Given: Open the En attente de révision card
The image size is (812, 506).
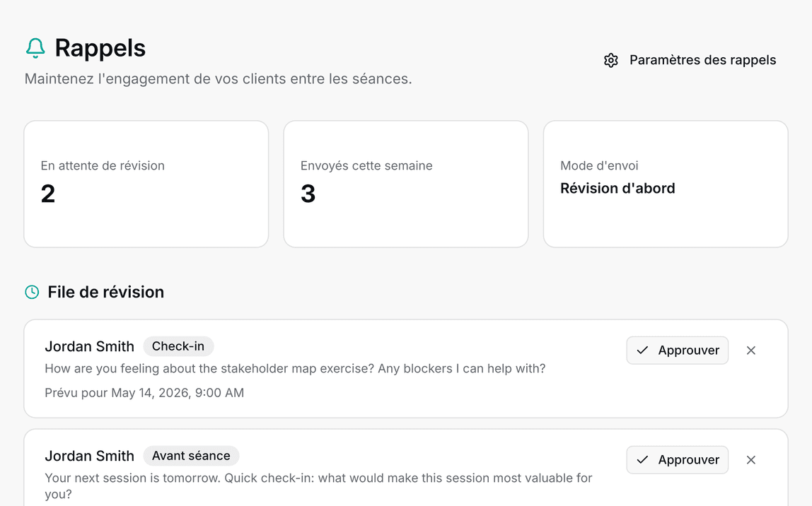Looking at the screenshot, I should tap(146, 184).
